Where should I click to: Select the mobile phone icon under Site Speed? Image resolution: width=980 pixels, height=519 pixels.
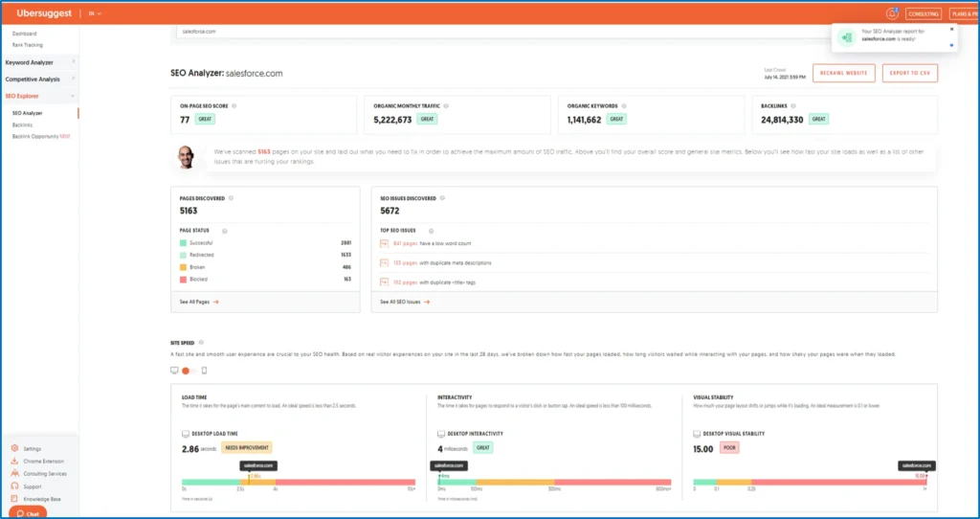[204, 371]
